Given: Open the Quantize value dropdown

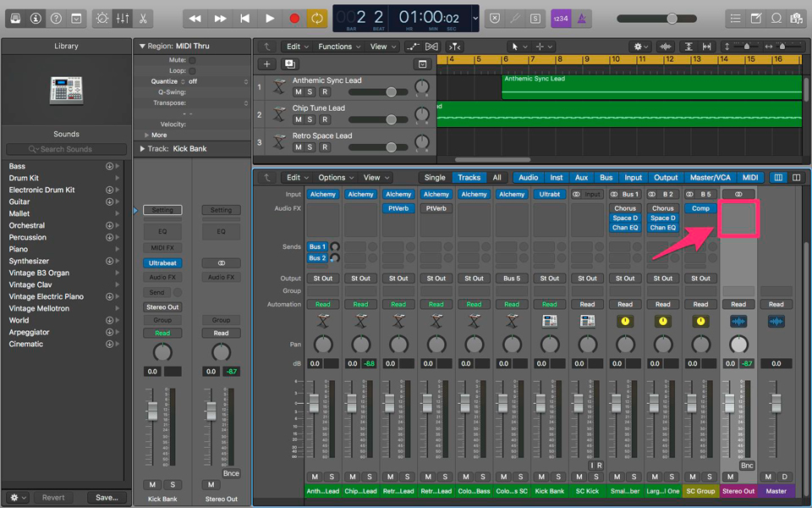Looking at the screenshot, I should [x=217, y=82].
